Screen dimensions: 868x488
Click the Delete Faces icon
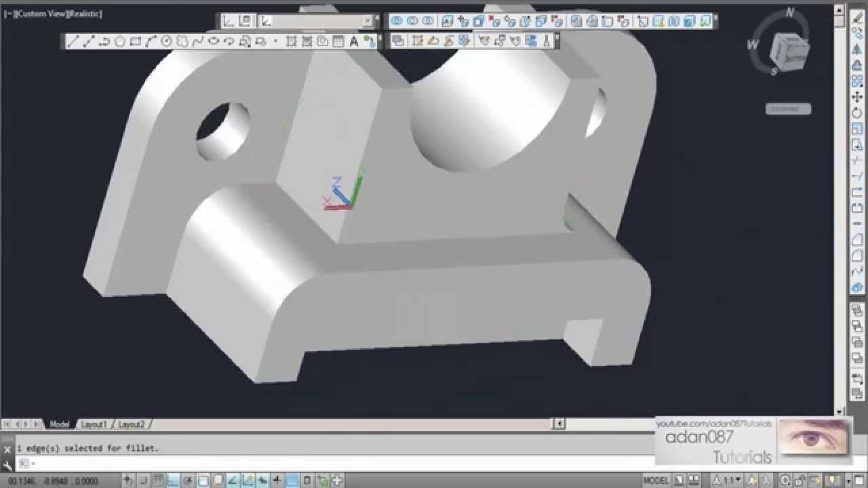494,22
